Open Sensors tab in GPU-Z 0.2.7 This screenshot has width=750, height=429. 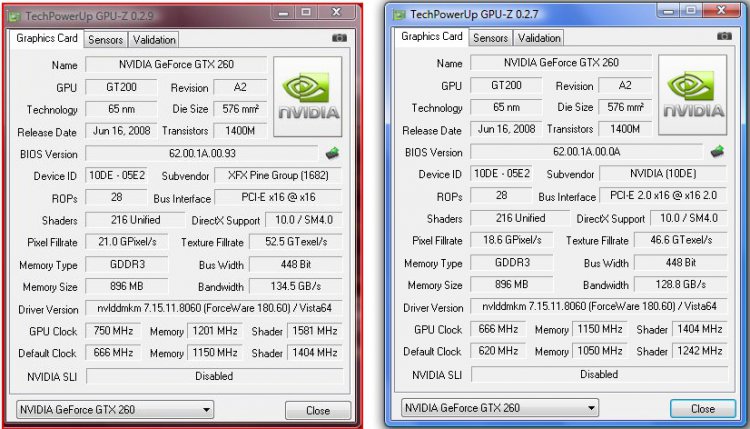pos(490,38)
